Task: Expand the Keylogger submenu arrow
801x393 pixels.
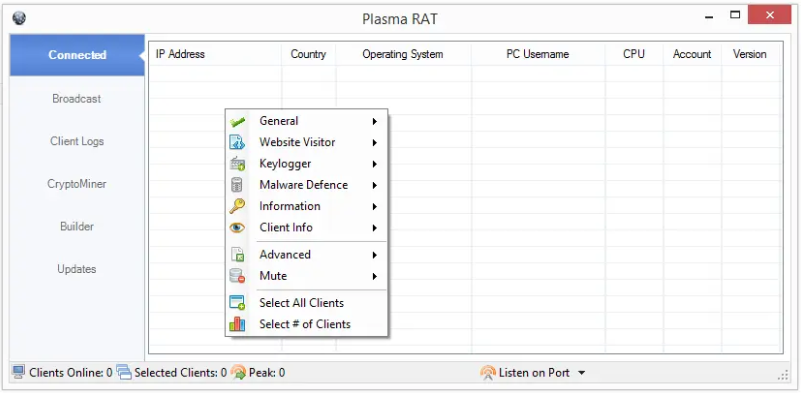Action: coord(374,164)
